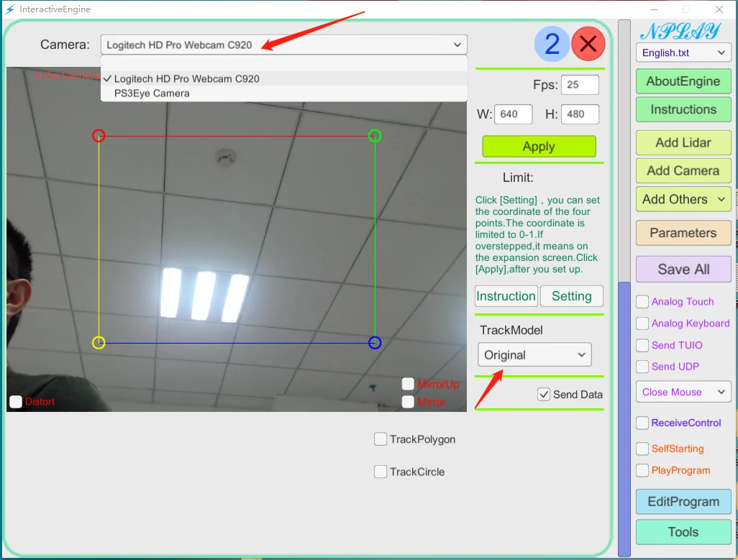Enable SelfStarting checkbox
Screen dimensions: 738x560
(642, 449)
